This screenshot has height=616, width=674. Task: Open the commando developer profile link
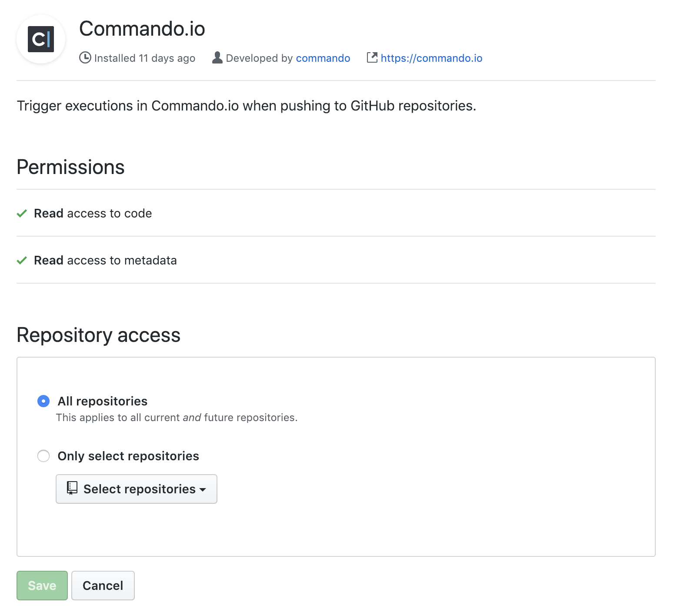pyautogui.click(x=323, y=57)
